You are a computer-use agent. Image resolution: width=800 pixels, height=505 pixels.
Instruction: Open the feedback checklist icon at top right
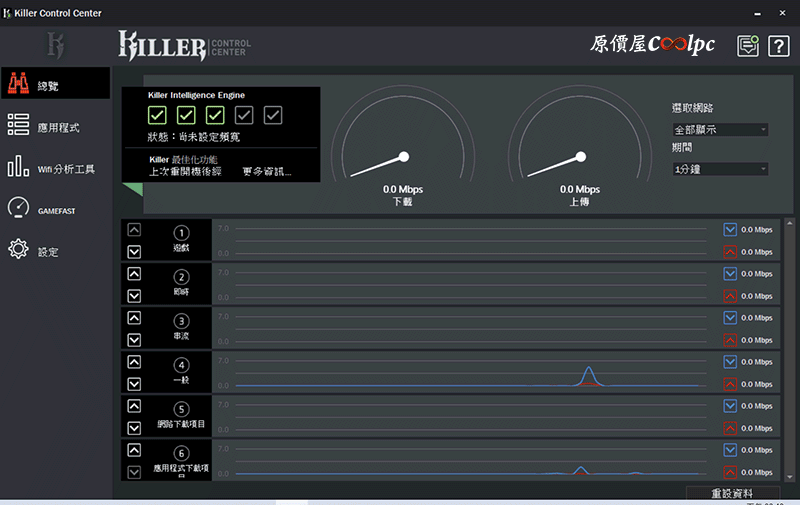(748, 46)
